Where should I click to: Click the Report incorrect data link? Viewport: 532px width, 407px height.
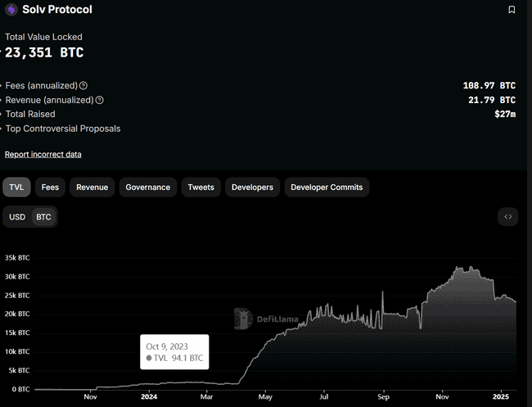point(43,154)
